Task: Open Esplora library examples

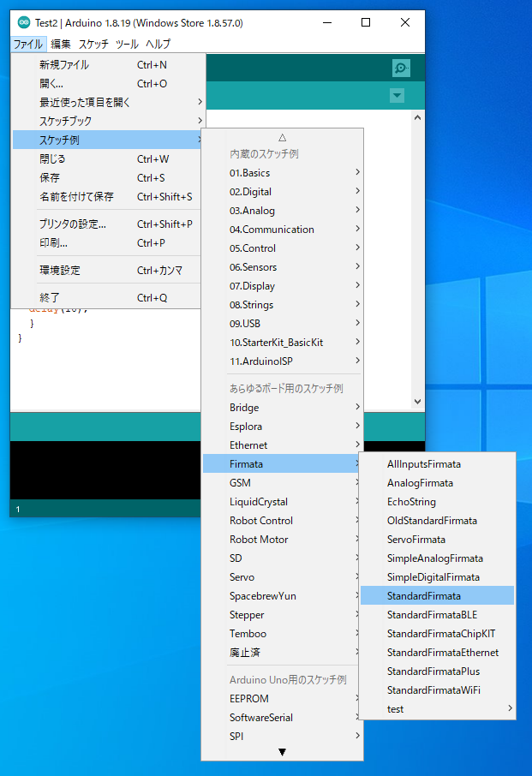Action: 283,426
